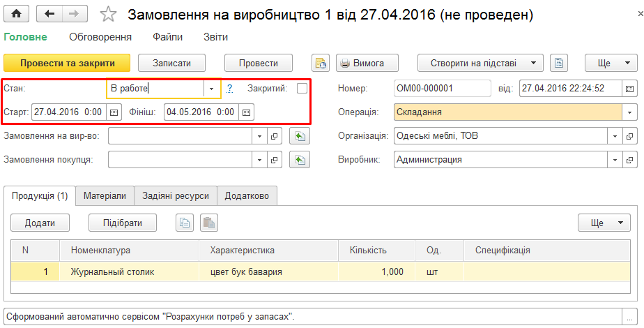This screenshot has width=644, height=328.
Task: Open the Обговорення section
Action: [x=100, y=38]
